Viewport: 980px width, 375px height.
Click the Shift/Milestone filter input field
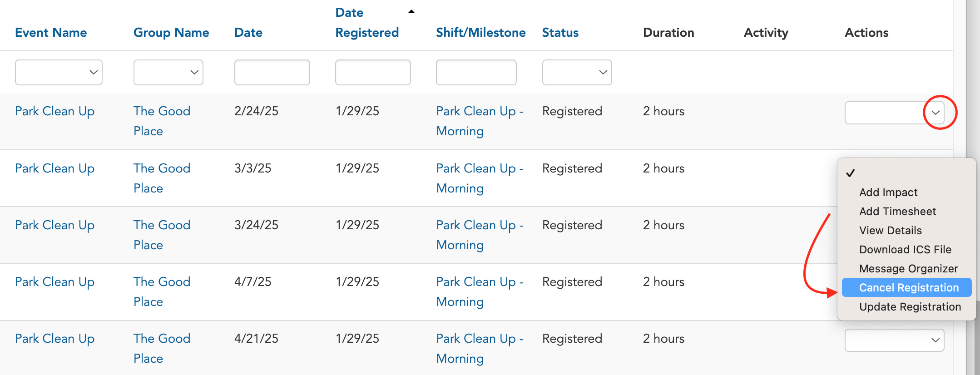point(476,72)
